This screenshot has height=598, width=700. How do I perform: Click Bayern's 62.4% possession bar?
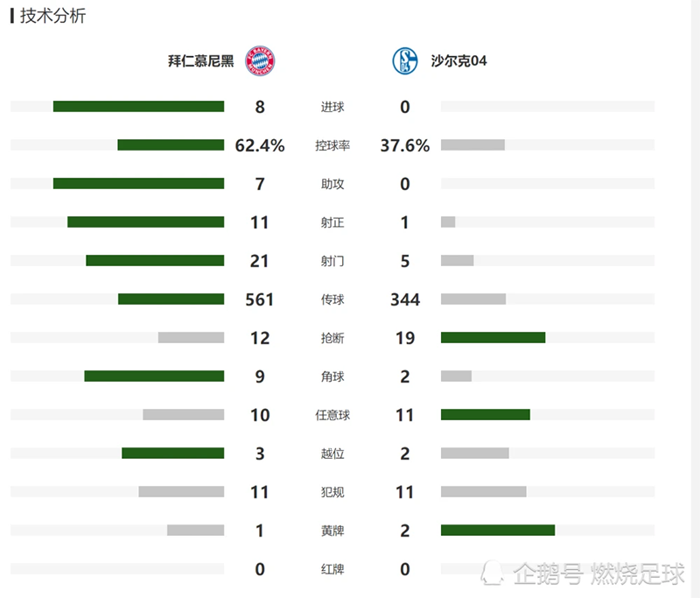(171, 145)
